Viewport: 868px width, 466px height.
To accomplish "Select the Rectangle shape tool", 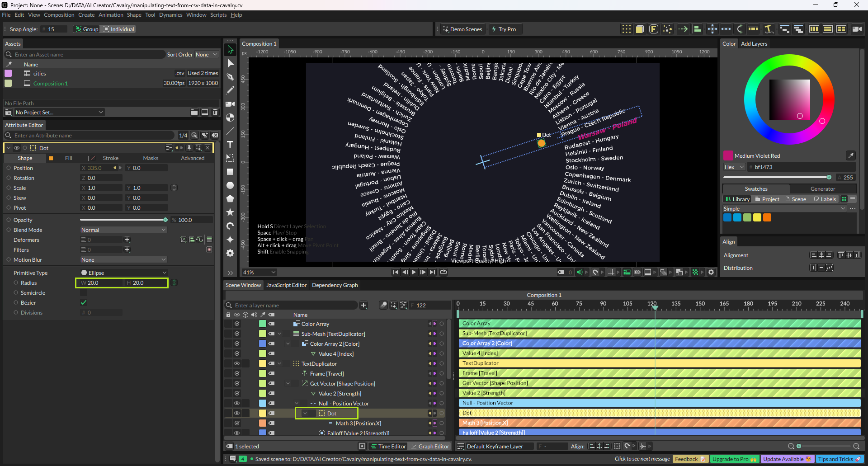I will coord(230,172).
